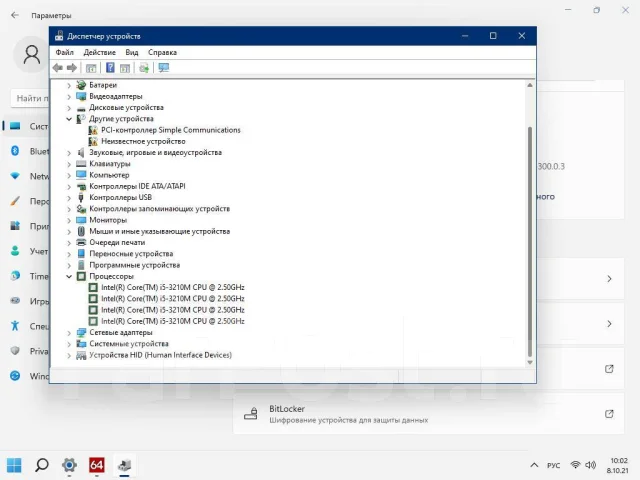Viewport: 640px width, 480px height.
Task: Open the red 64 app on taskbar
Action: (97, 465)
